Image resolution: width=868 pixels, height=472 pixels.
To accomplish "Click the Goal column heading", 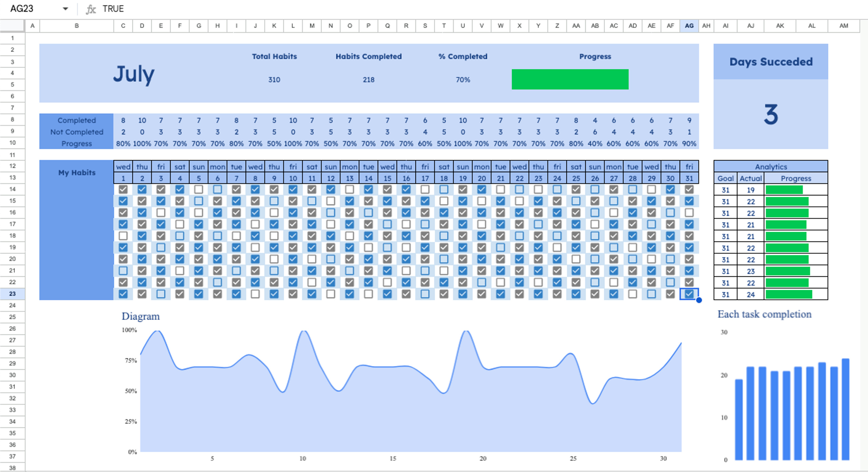I will [x=725, y=178].
